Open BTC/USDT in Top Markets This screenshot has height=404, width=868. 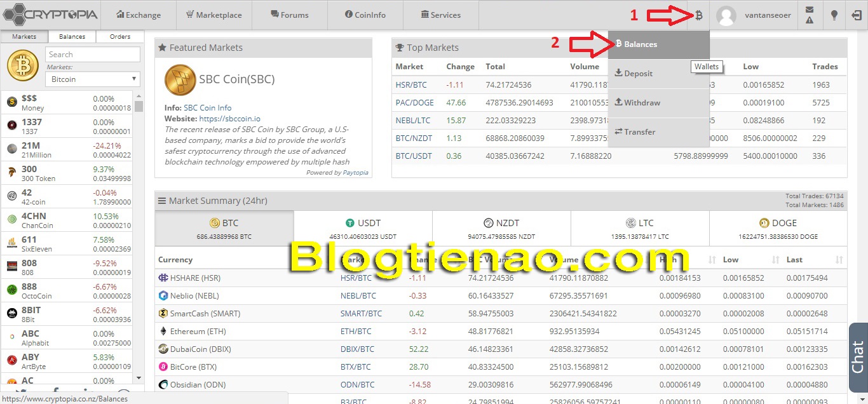click(414, 156)
